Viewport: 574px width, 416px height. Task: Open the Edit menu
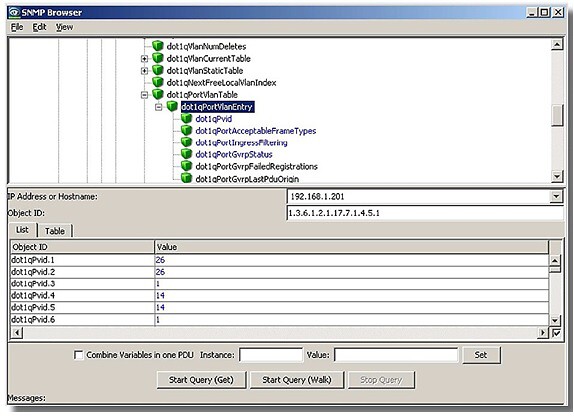pos(39,27)
